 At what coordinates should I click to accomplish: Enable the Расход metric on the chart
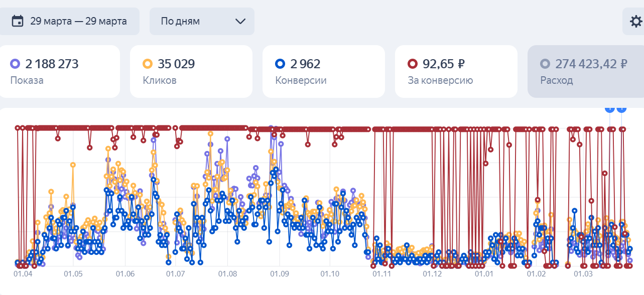tap(585, 72)
